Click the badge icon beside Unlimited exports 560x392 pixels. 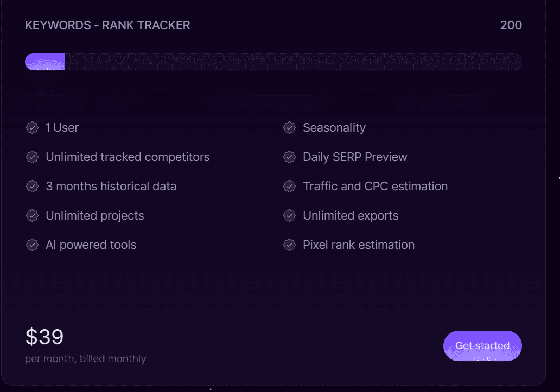tap(289, 216)
